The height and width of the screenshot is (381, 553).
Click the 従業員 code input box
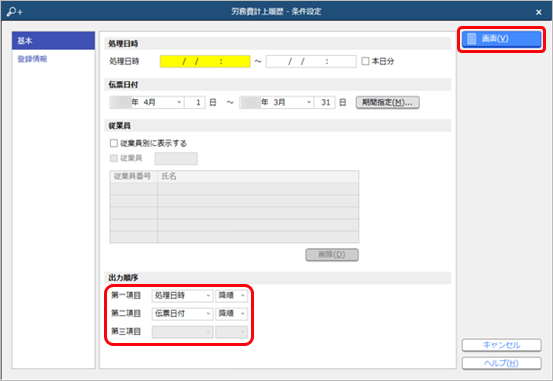[x=176, y=159]
